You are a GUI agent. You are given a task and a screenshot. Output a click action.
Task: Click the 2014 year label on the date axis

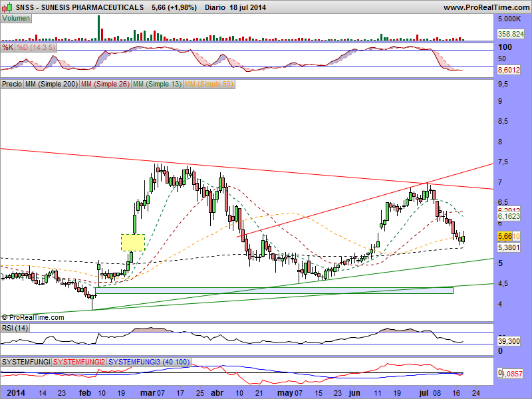16,393
